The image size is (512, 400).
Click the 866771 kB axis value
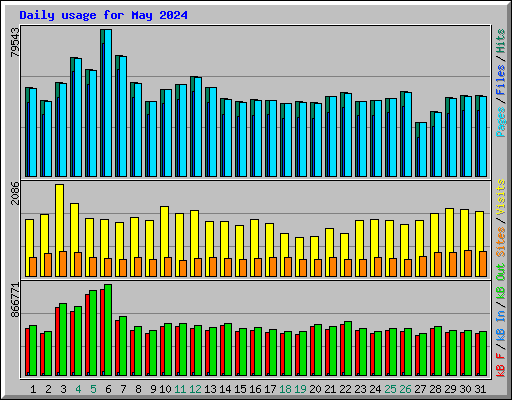15,300
